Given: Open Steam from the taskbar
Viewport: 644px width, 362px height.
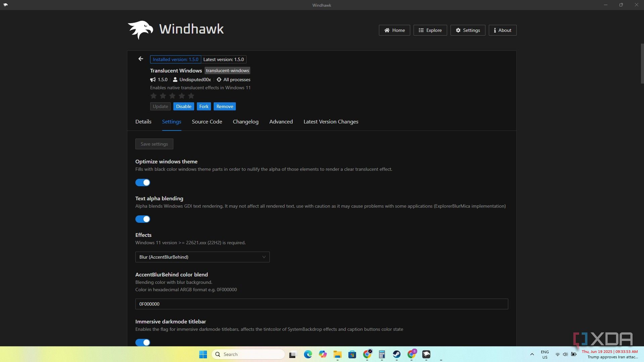Looking at the screenshot, I should click(396, 354).
